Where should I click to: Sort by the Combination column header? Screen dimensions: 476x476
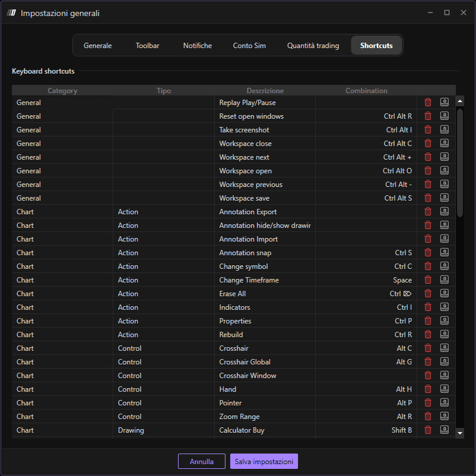point(366,90)
